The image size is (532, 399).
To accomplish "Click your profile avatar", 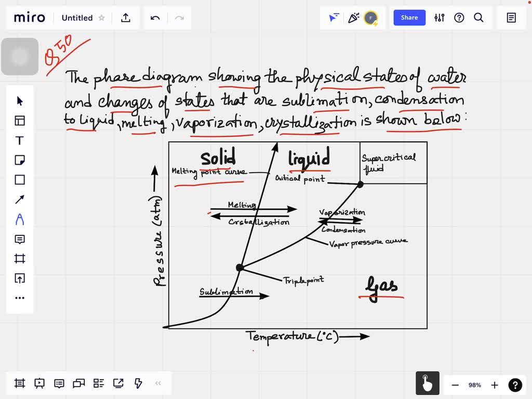I will click(x=371, y=18).
